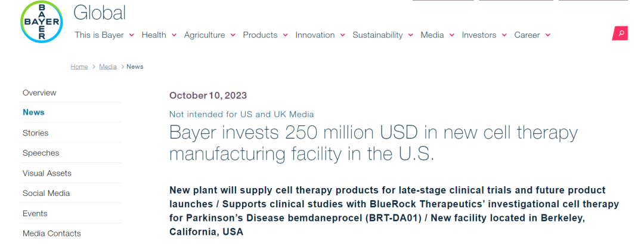
Task: Open Speeches in the sidebar
Action: tap(41, 153)
